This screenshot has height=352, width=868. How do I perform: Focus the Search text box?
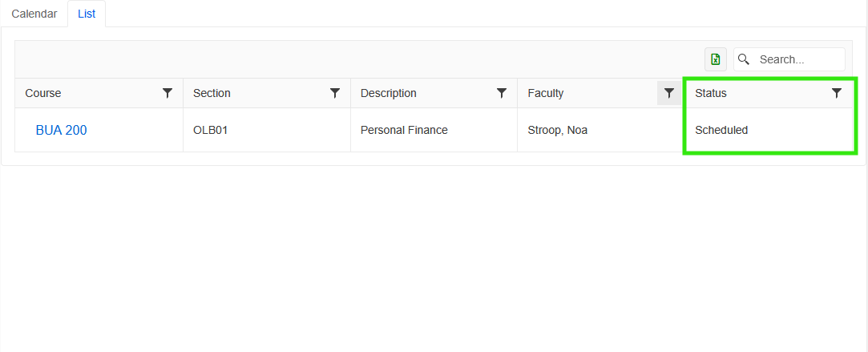tap(797, 59)
